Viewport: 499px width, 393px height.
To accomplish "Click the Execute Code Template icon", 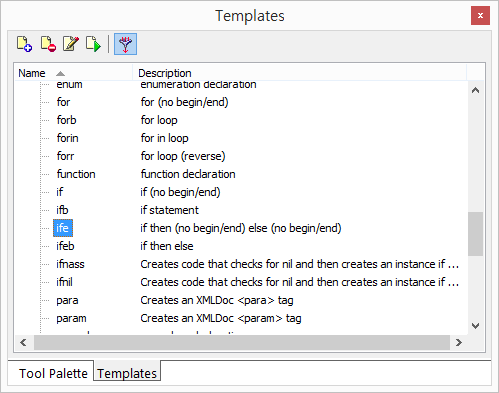I will (x=93, y=44).
